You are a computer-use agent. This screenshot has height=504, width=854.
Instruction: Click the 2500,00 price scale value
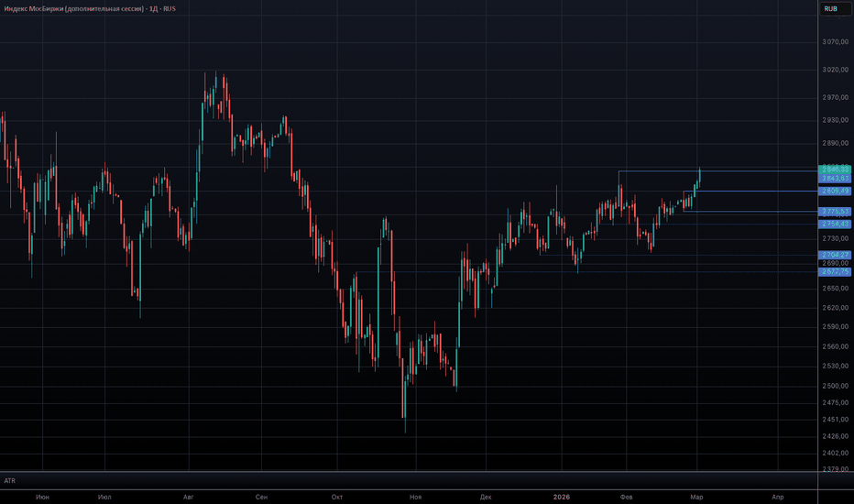coord(836,386)
